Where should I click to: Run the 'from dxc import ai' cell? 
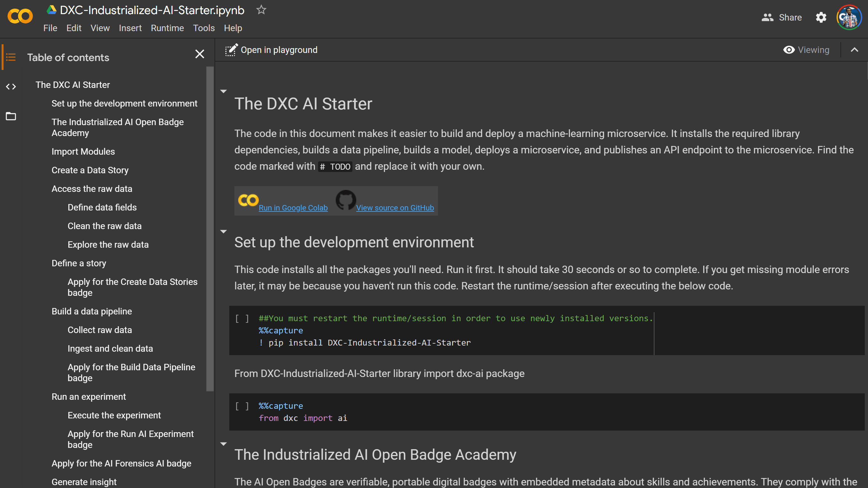tap(242, 406)
